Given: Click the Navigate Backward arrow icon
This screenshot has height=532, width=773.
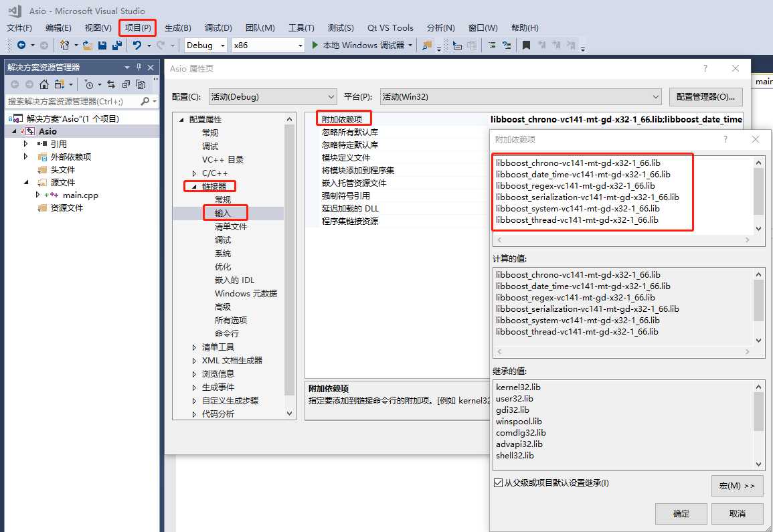Looking at the screenshot, I should coord(21,45).
